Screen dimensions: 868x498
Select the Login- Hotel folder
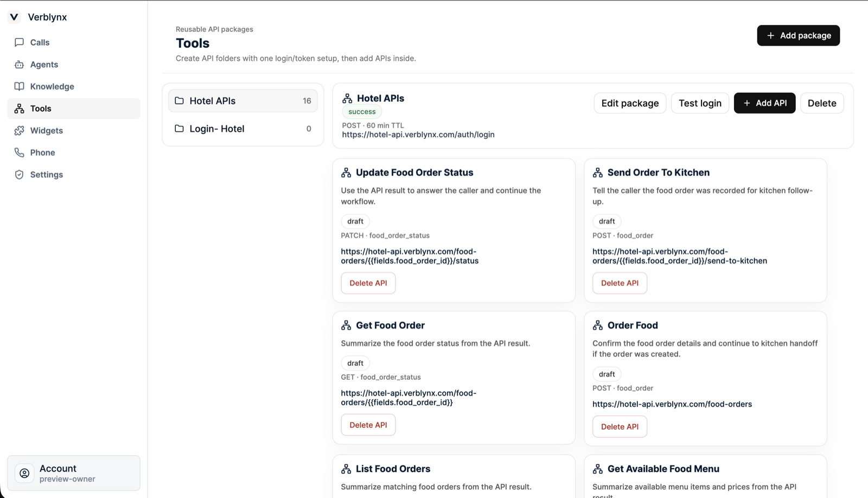click(x=243, y=129)
